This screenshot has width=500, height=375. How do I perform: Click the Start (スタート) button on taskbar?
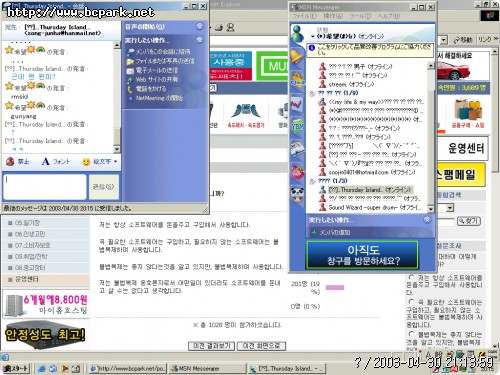(15, 369)
